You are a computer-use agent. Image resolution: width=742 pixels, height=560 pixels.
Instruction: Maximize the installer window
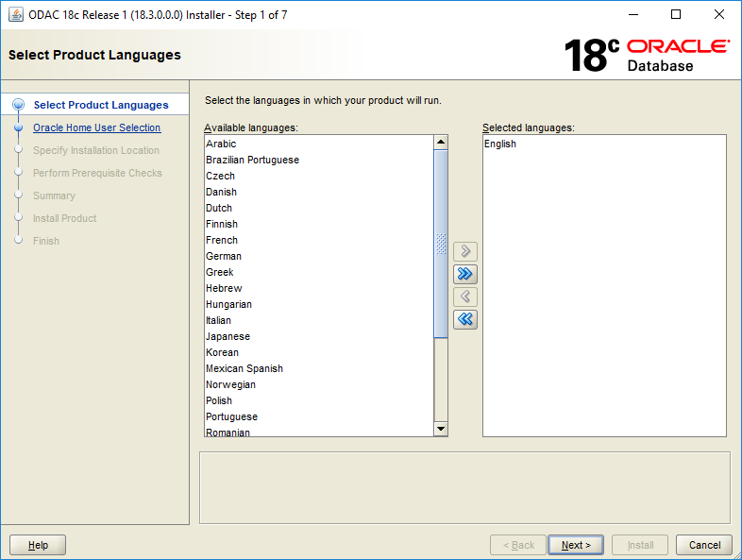[676, 15]
